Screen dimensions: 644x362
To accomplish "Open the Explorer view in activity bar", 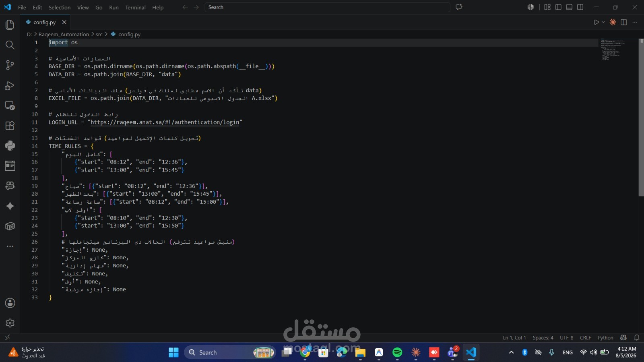I will point(10,25).
